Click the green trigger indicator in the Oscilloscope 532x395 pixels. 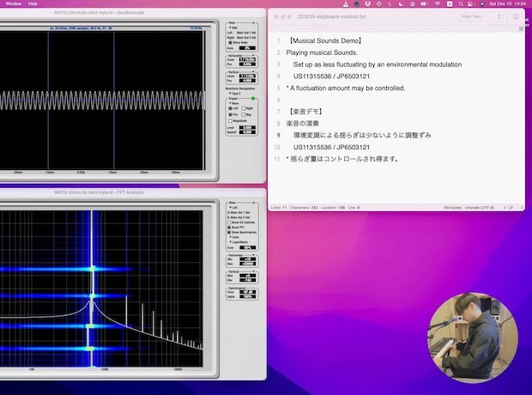[253, 99]
